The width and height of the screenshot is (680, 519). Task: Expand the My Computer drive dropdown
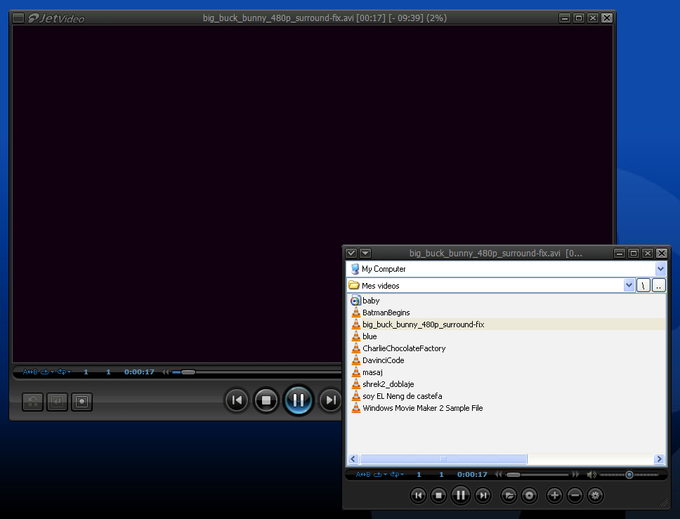point(661,269)
